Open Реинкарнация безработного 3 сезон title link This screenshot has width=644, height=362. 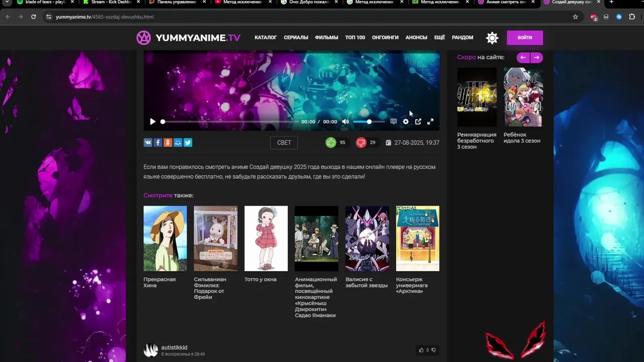(476, 141)
